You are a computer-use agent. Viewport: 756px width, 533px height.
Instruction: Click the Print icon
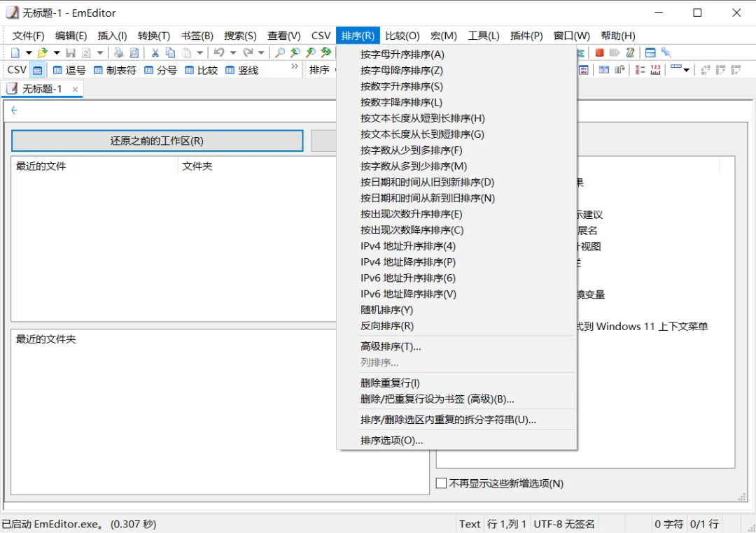tap(118, 52)
